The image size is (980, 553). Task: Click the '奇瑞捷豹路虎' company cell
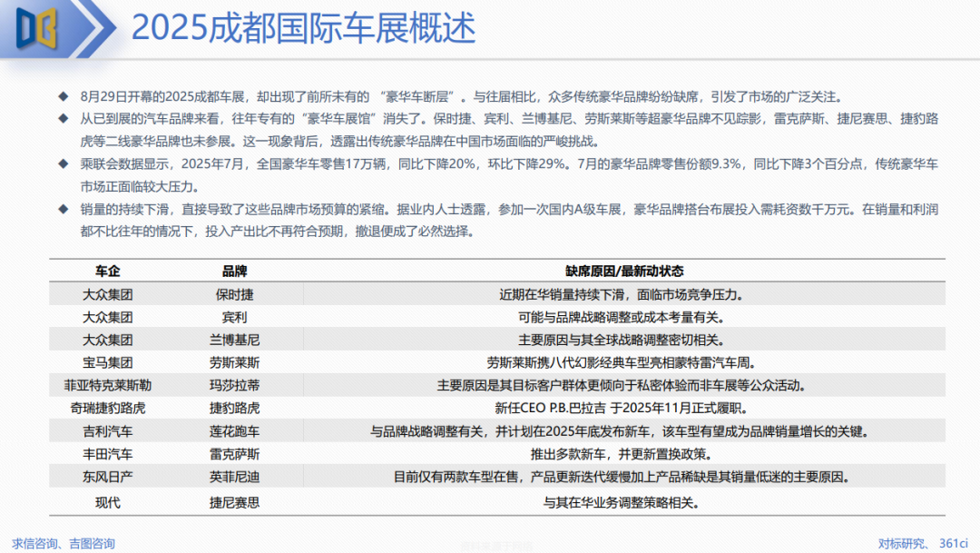point(107,409)
